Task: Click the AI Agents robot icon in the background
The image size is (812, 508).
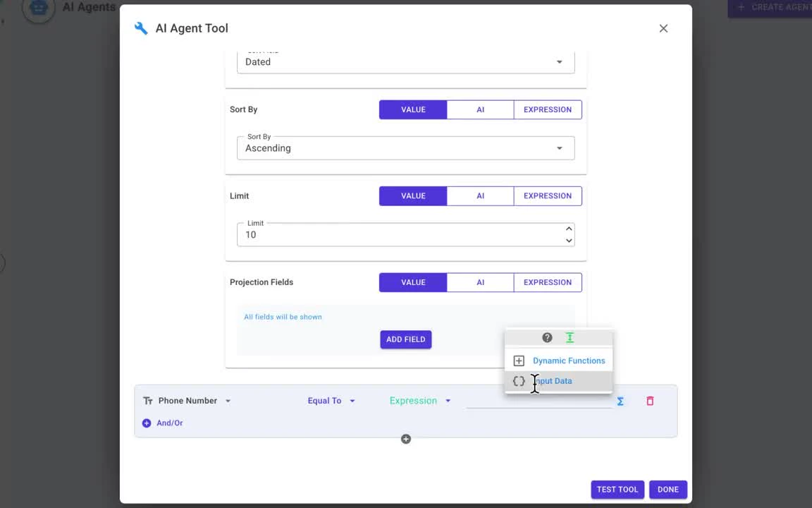Action: pyautogui.click(x=39, y=8)
